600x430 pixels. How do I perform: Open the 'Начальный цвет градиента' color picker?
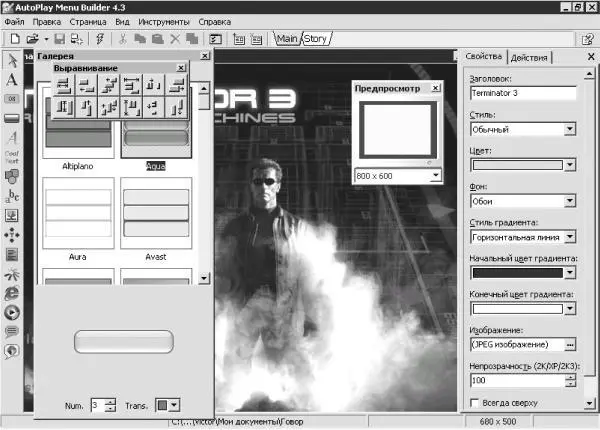(569, 273)
